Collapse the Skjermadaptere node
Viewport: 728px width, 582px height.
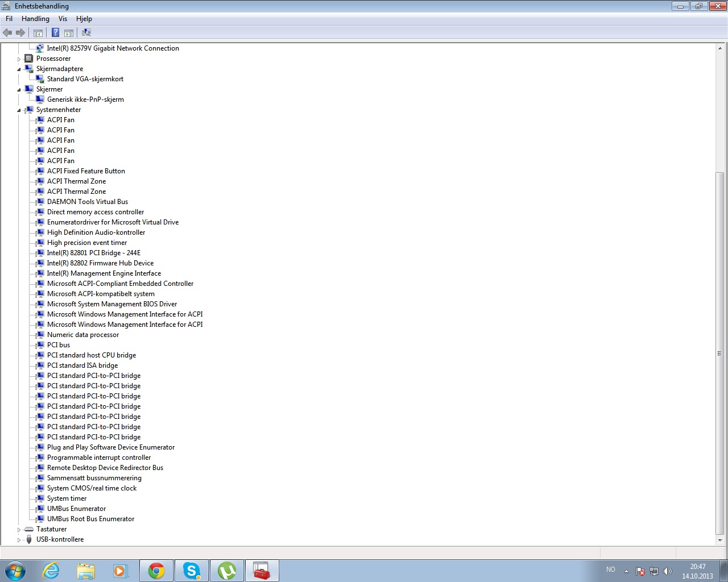[19, 69]
